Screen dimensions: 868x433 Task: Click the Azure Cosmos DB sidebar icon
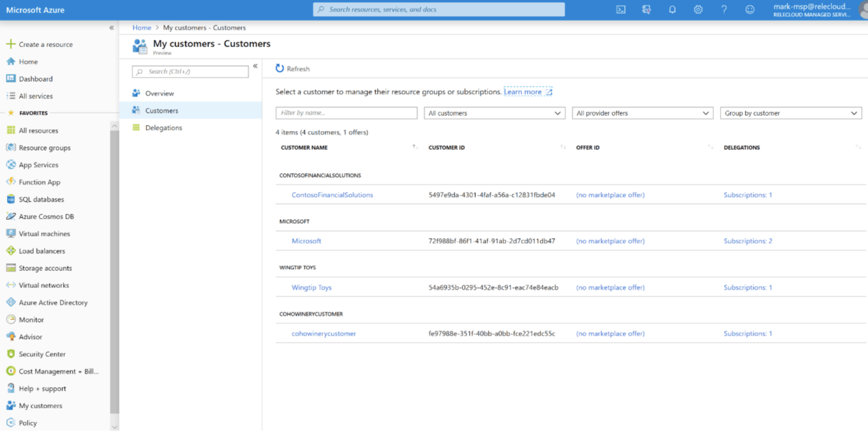(x=11, y=216)
